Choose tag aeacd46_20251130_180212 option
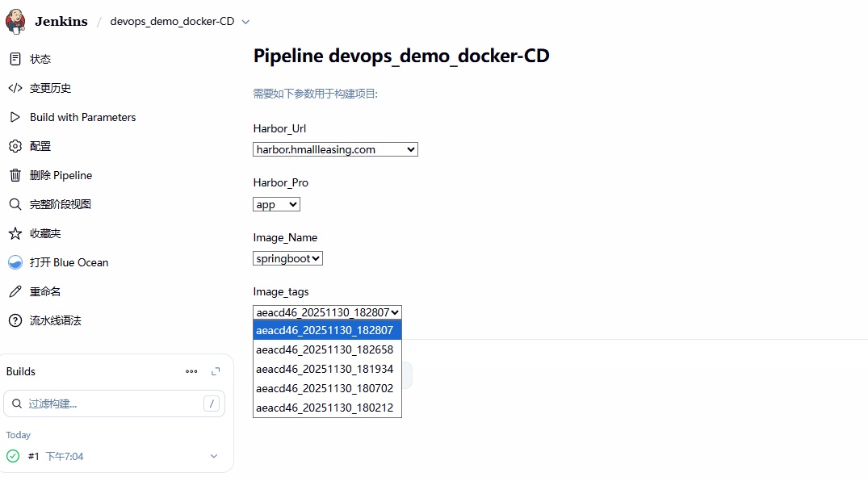Screen dimensions: 868x481 [x=325, y=408]
